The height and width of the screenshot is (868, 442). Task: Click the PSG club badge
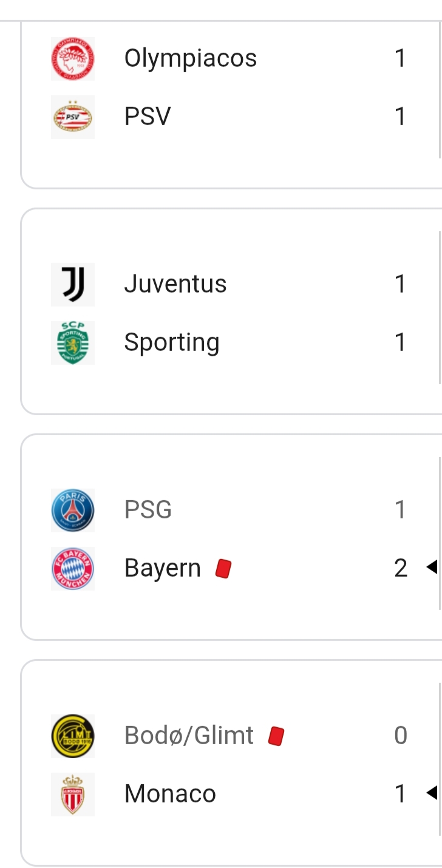point(73,510)
